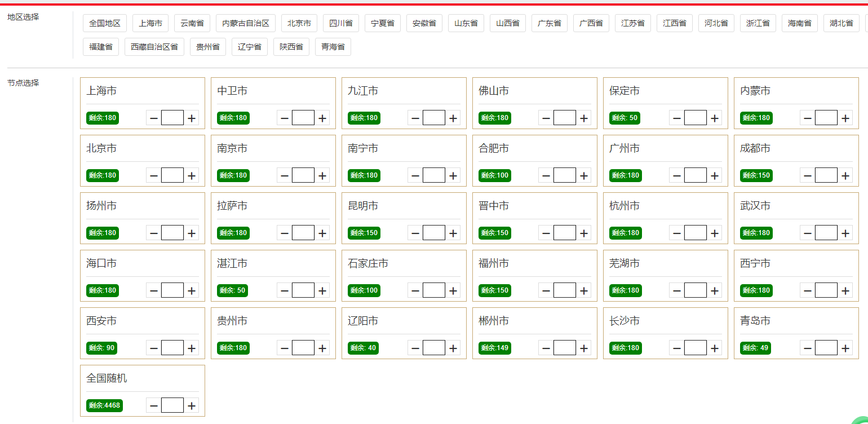Add one to 武汉市 node

[845, 233]
